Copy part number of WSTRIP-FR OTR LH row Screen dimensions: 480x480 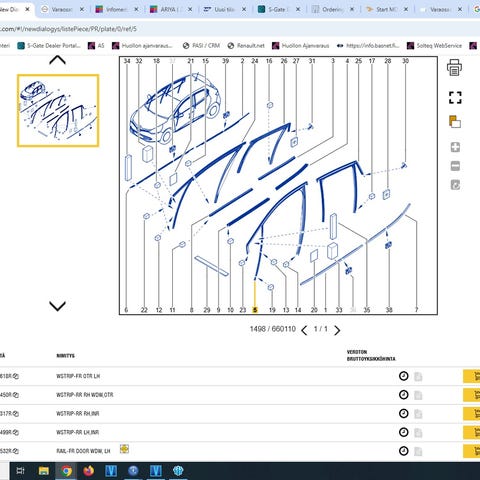(16, 376)
